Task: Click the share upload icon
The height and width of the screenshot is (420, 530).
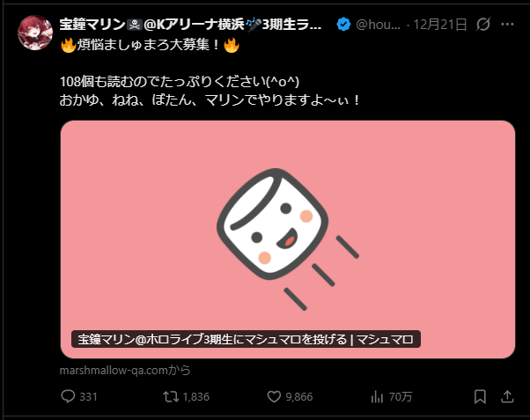Action: [510, 397]
